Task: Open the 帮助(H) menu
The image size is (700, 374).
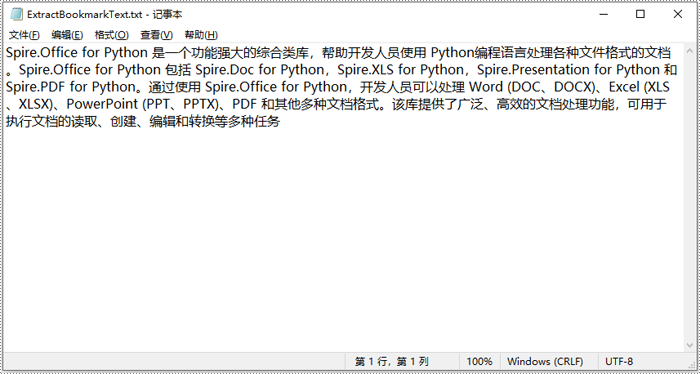Action: point(201,35)
